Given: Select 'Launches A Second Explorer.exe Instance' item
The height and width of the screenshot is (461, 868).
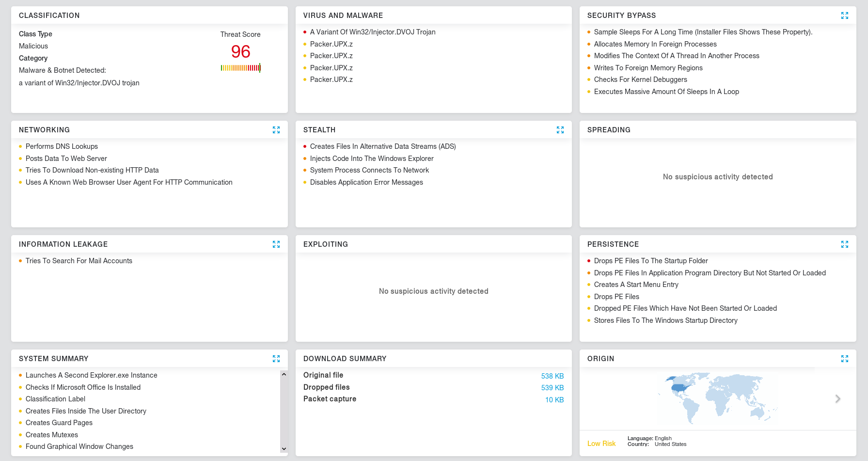Looking at the screenshot, I should click(x=92, y=375).
